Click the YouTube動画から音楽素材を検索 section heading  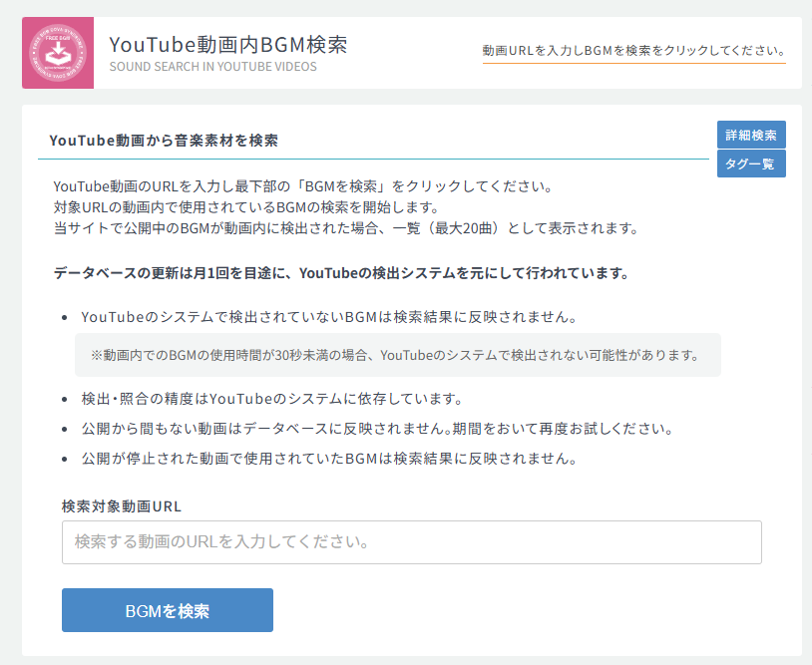164,141
